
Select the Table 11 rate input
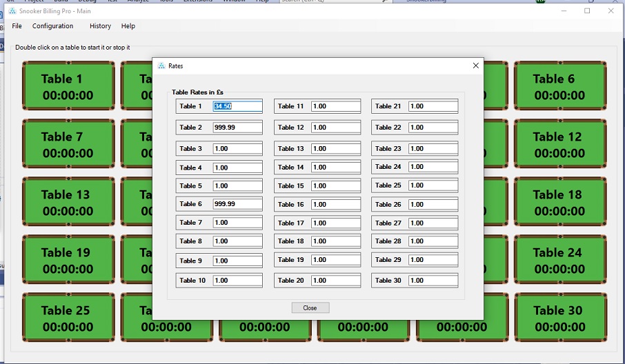click(x=336, y=106)
